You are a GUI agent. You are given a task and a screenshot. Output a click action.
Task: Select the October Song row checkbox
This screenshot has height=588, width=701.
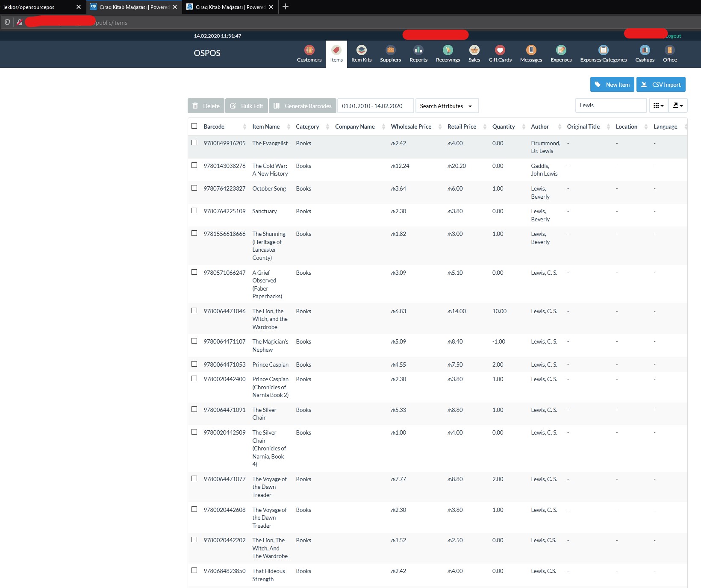pyautogui.click(x=194, y=188)
